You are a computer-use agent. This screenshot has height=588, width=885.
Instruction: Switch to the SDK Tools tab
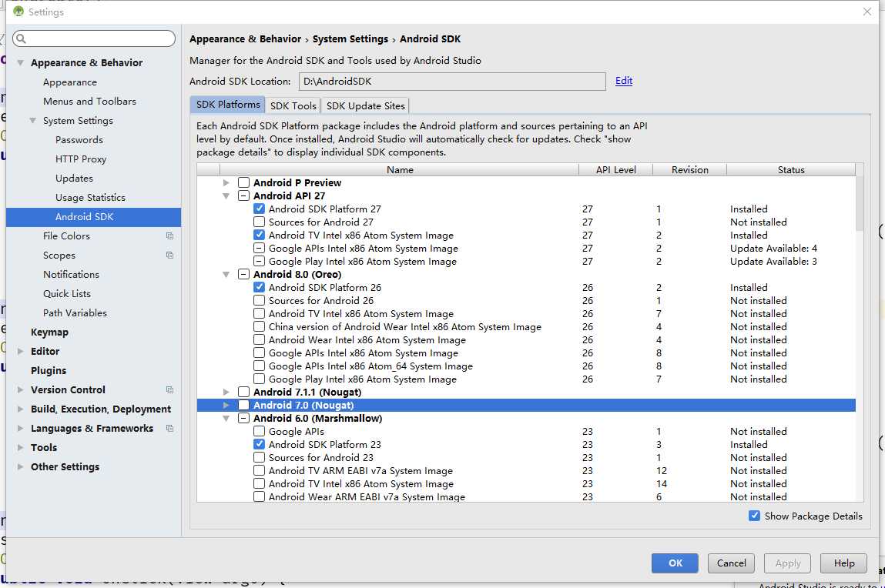[293, 105]
